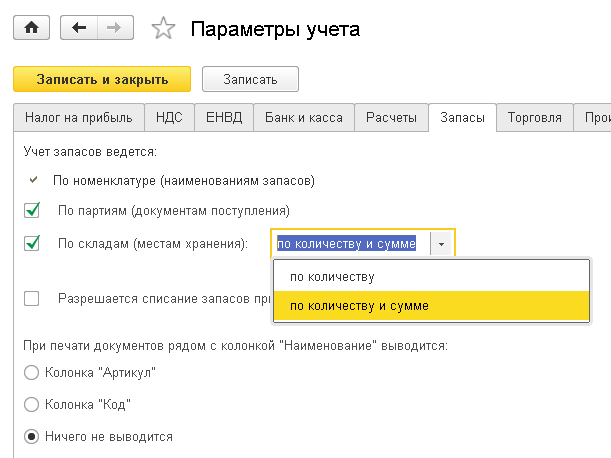Select the Колонка "Артикул" radio option

31,373
